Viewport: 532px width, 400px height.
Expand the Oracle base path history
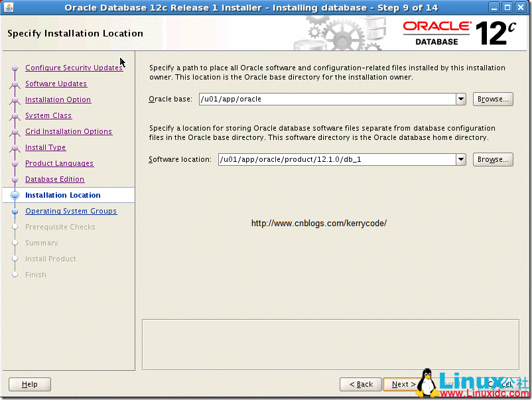[x=460, y=99]
